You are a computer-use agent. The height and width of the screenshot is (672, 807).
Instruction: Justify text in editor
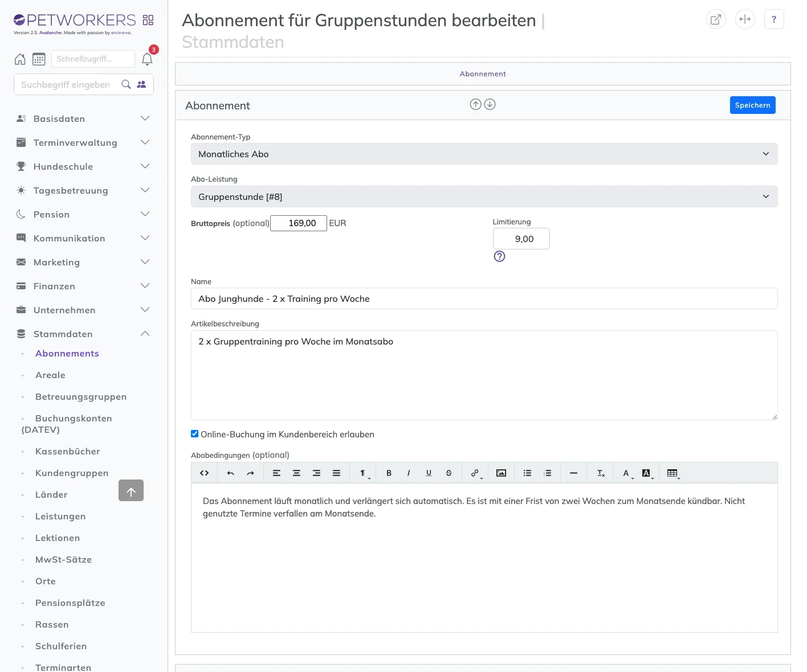[x=336, y=473]
